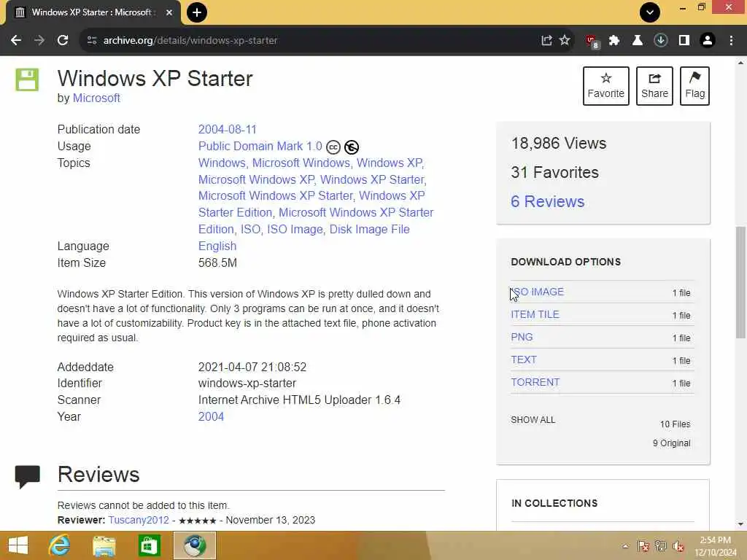
Task: Open the ISO Image topic link
Action: click(295, 229)
